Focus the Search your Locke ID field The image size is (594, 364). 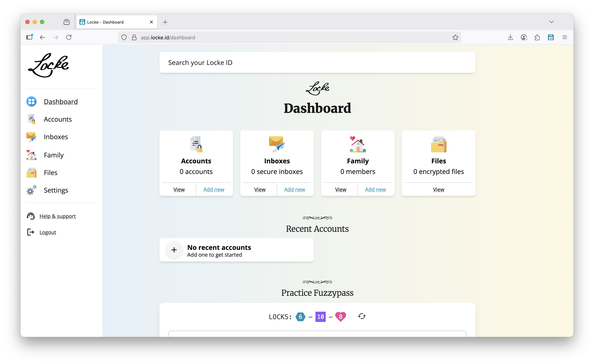click(x=317, y=63)
